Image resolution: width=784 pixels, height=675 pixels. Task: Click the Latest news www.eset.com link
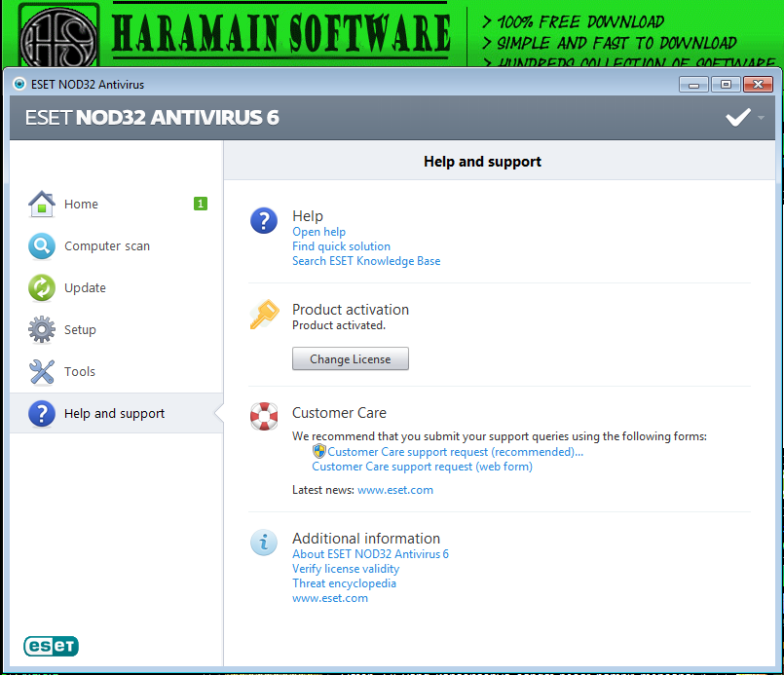pos(395,490)
